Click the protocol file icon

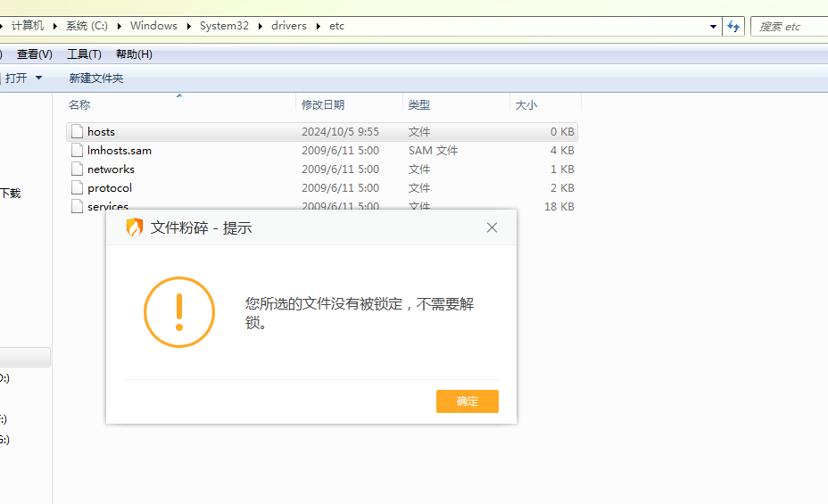point(77,188)
